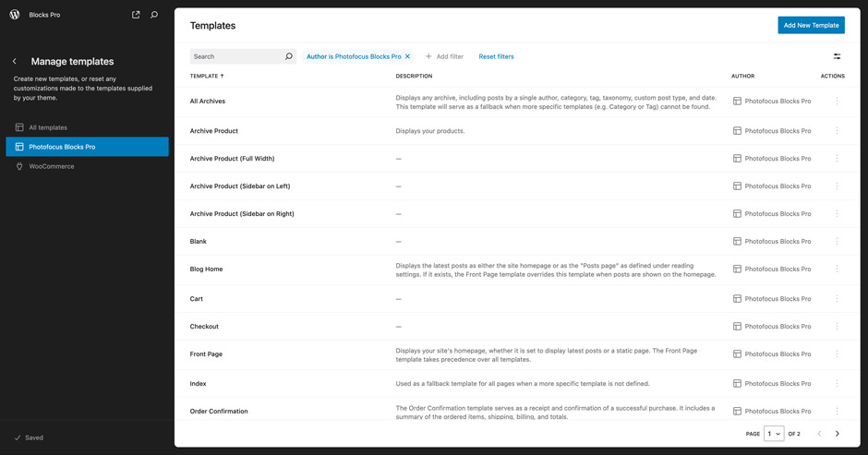Open the page number dropdown

click(x=774, y=434)
